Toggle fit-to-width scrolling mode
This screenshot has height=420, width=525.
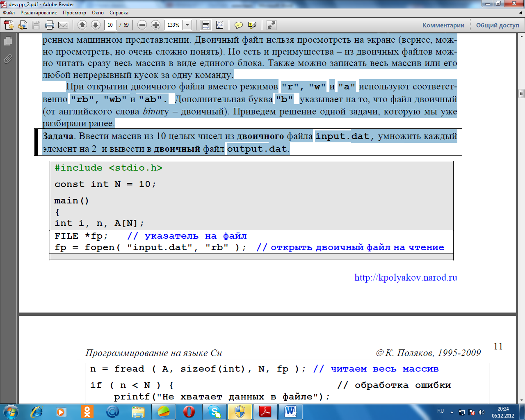click(x=206, y=25)
